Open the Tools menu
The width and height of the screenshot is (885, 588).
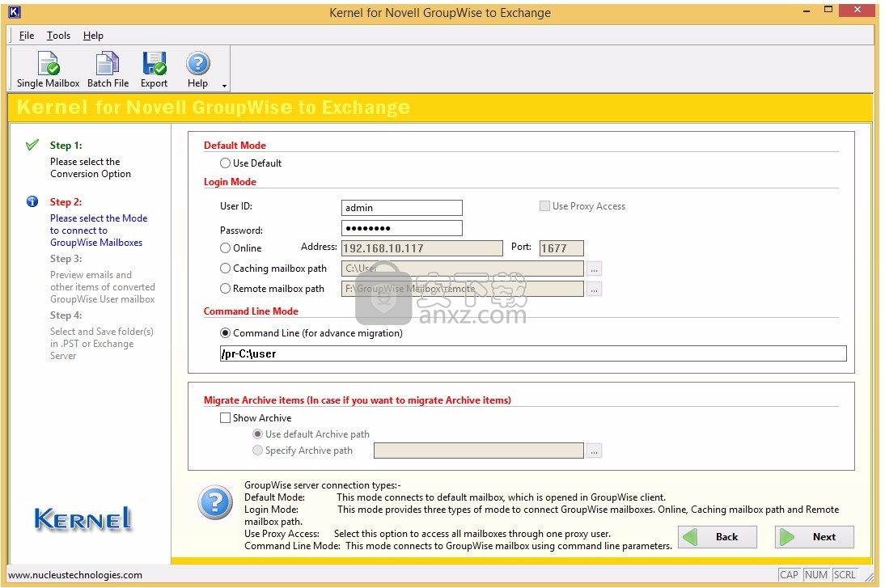coord(58,36)
